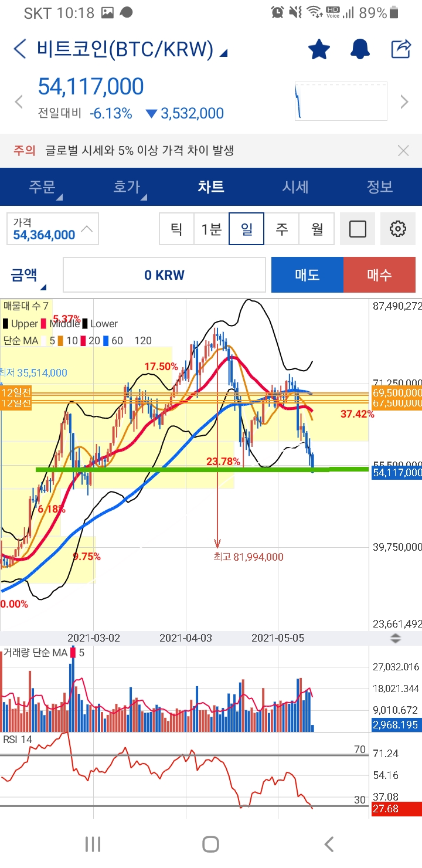Tap the Android home button
This screenshot has width=422, height=868.
pos(210,844)
